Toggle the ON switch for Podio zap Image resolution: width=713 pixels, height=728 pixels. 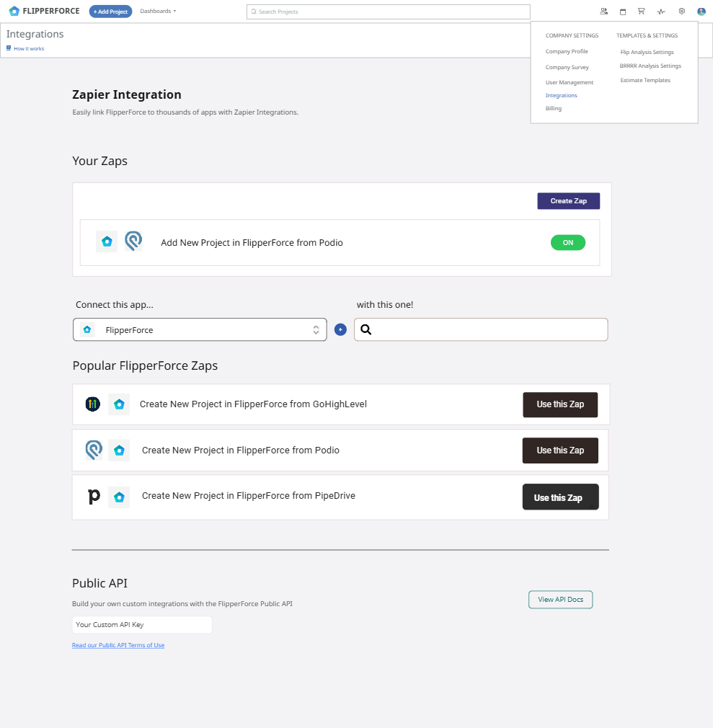pyautogui.click(x=568, y=242)
